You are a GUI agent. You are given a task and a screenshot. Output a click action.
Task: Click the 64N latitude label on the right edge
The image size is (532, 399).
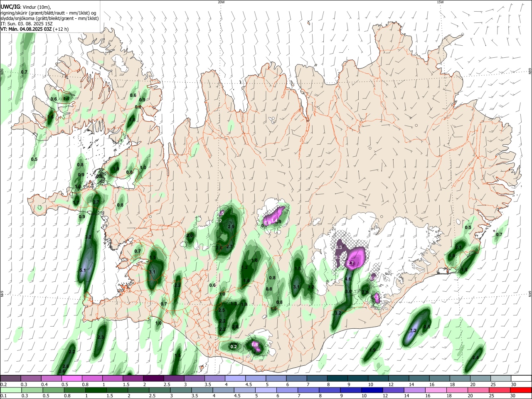[530, 294]
